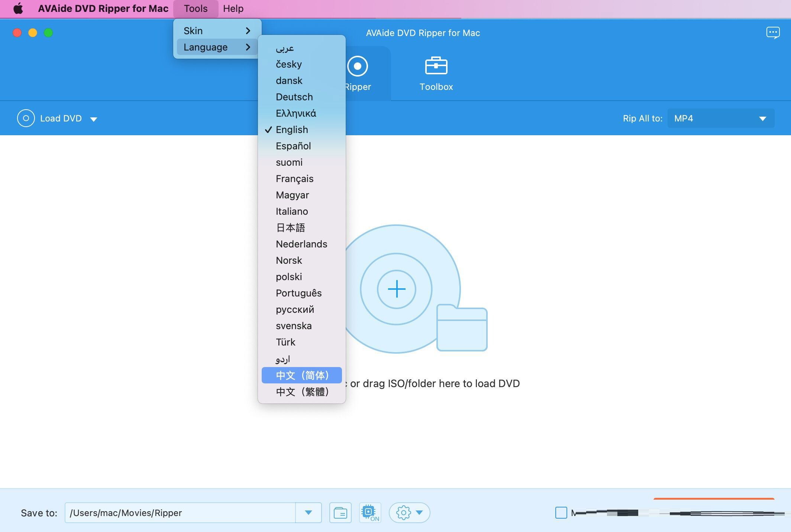
Task: Choose 中文（繁體）language
Action: point(302,392)
